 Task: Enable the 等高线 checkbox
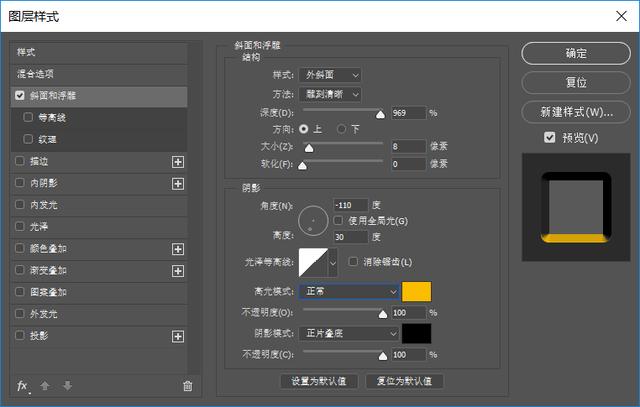28,118
